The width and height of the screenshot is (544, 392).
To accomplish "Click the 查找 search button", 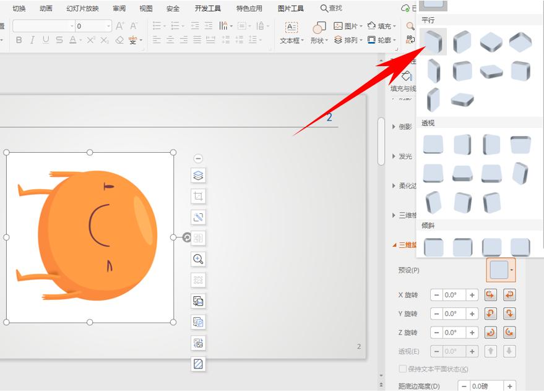I will (331, 9).
